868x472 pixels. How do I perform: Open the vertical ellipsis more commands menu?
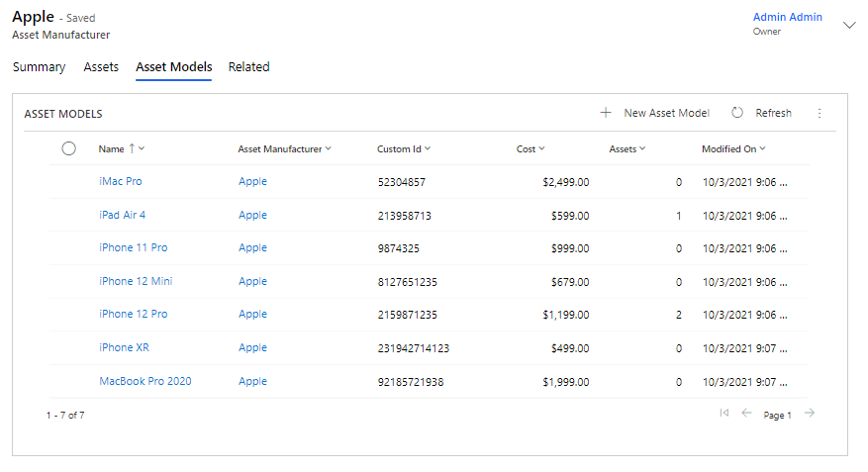point(819,113)
